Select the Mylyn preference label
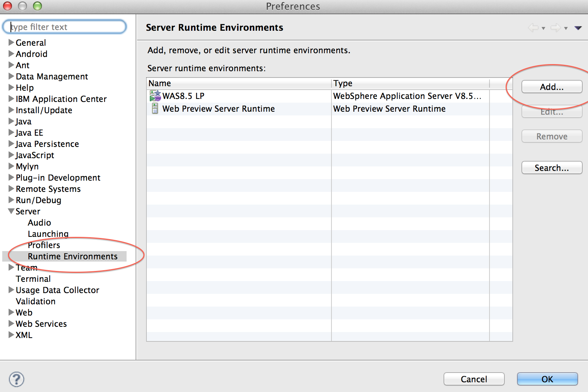The height and width of the screenshot is (392, 588). pos(27,166)
